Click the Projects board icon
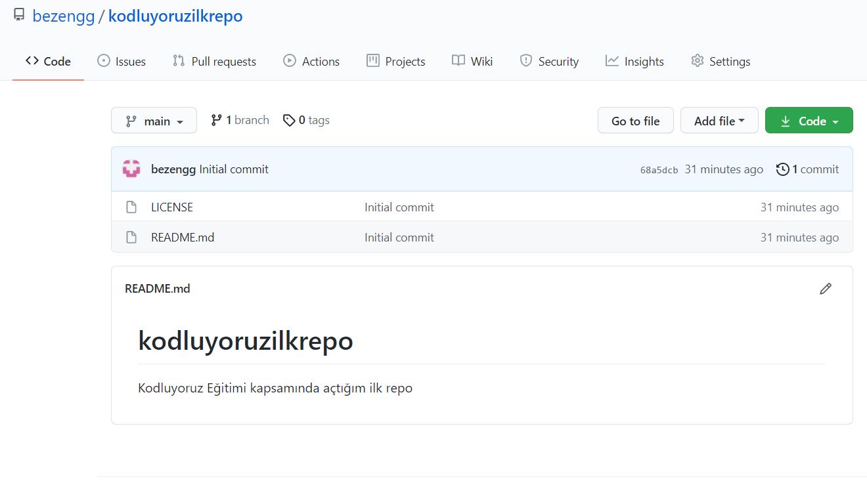Viewport: 867px width, 504px height. click(x=373, y=61)
